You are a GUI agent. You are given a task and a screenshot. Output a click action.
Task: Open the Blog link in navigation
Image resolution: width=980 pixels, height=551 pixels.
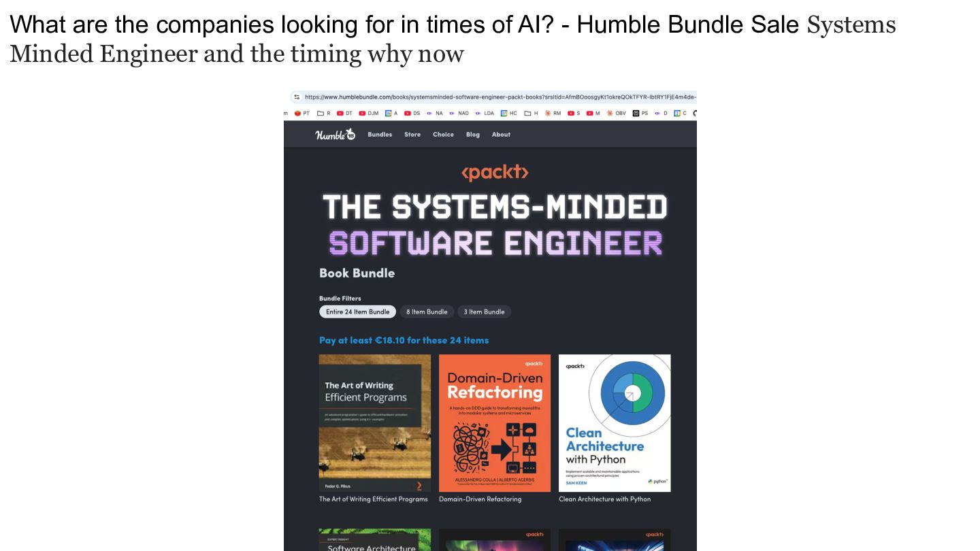tap(473, 135)
